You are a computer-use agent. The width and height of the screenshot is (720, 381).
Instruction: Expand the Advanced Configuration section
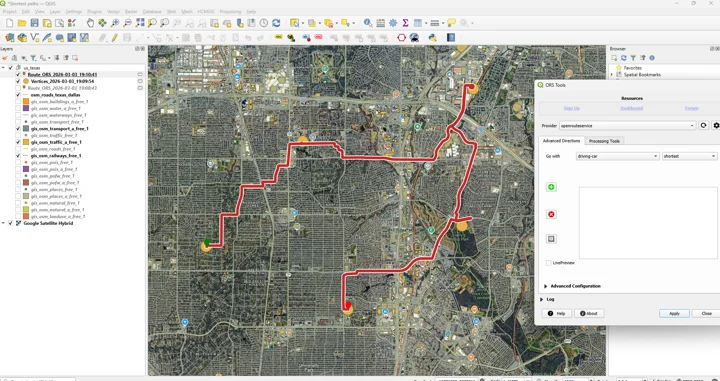546,286
